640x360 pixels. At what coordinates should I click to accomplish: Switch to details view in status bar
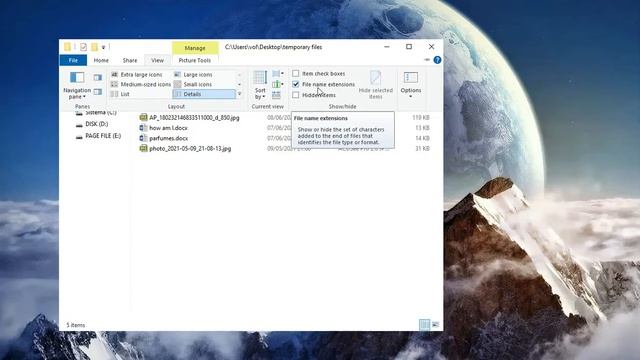(x=424, y=325)
